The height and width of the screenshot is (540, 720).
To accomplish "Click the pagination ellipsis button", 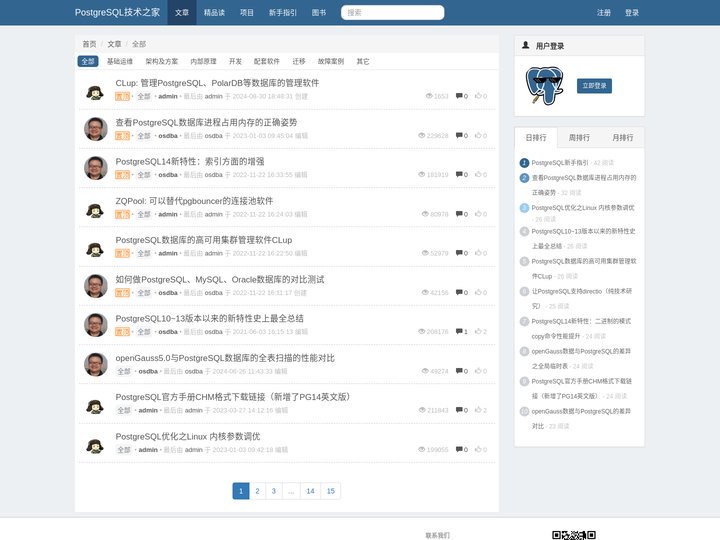I will [291, 491].
